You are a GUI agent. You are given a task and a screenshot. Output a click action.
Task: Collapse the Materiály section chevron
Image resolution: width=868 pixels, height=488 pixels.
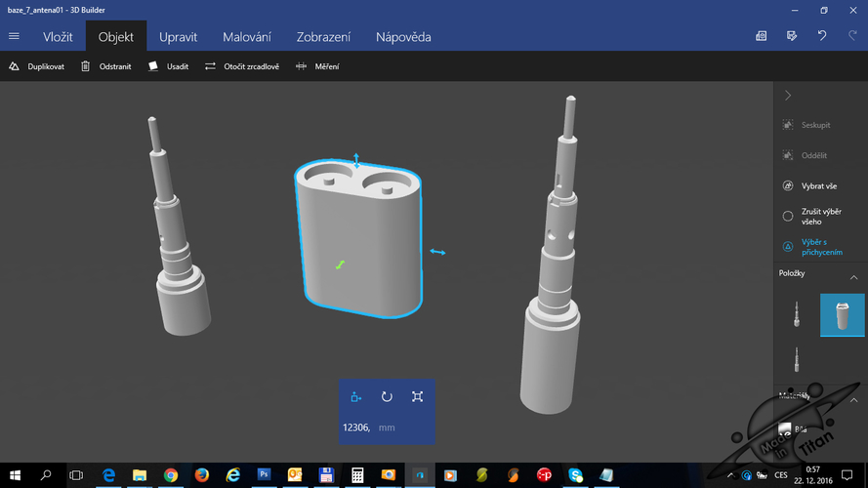tap(853, 399)
